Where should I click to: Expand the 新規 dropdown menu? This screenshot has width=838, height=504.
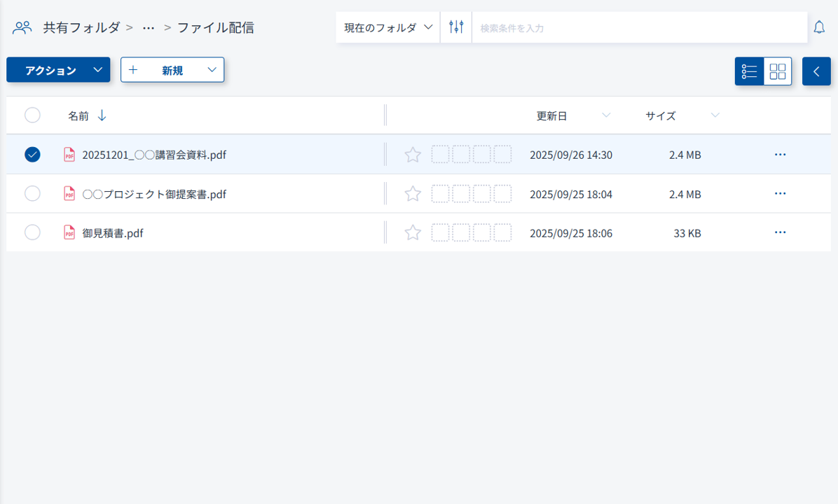(x=172, y=70)
